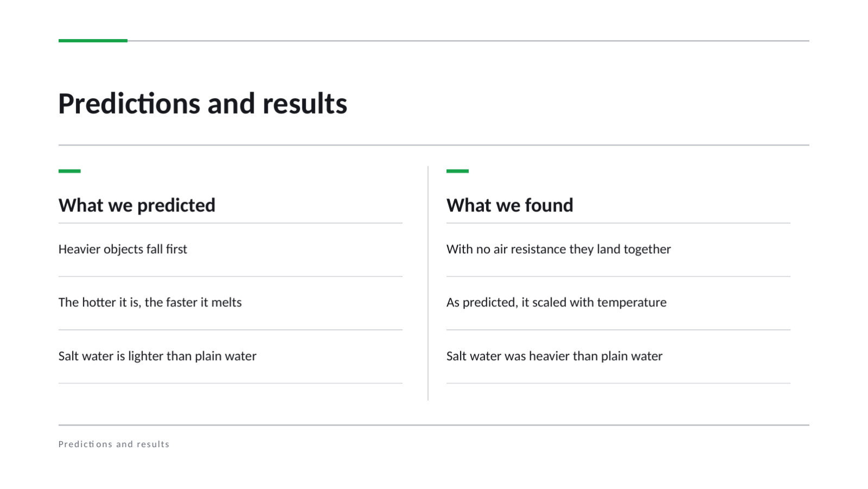Click the slide title 'Predictions and results'
868x489 pixels.
click(203, 103)
